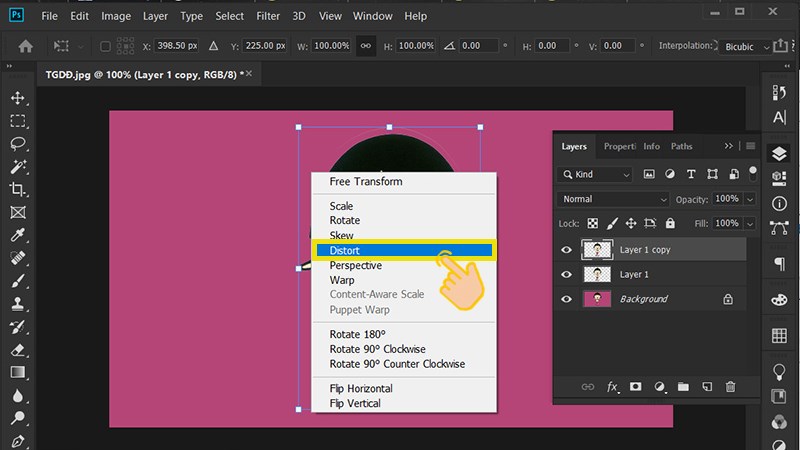Select the Eyedropper tool
Screen dimensions: 800x450
pyautogui.click(x=17, y=236)
